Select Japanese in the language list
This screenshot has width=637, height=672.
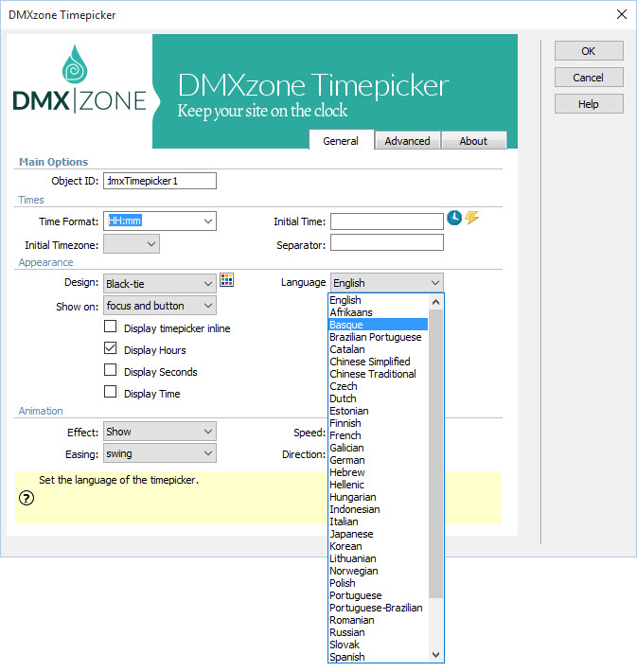pyautogui.click(x=379, y=534)
